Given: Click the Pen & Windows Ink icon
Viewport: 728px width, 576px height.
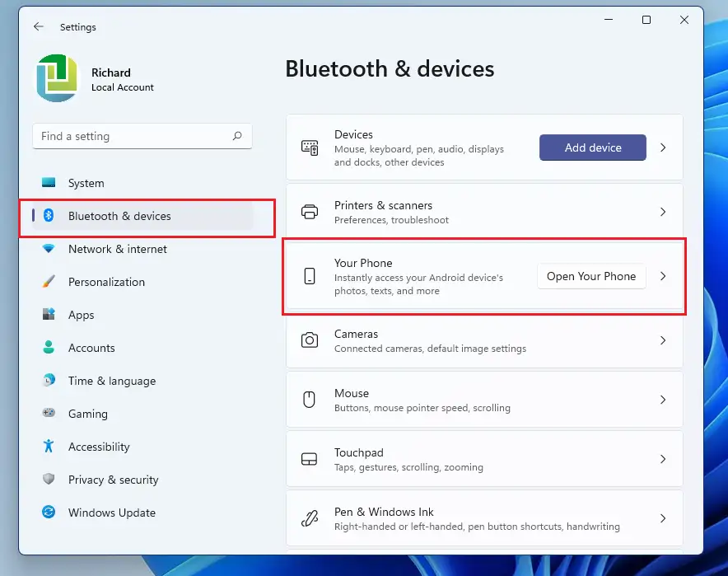Looking at the screenshot, I should pos(310,518).
